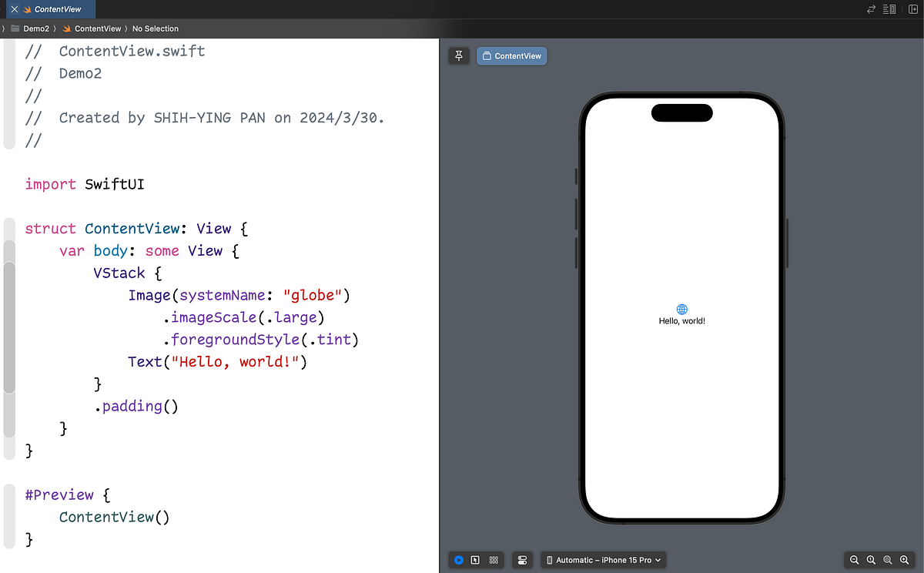Select the ContentView tab above the canvas
This screenshot has width=924, height=573.
511,55
